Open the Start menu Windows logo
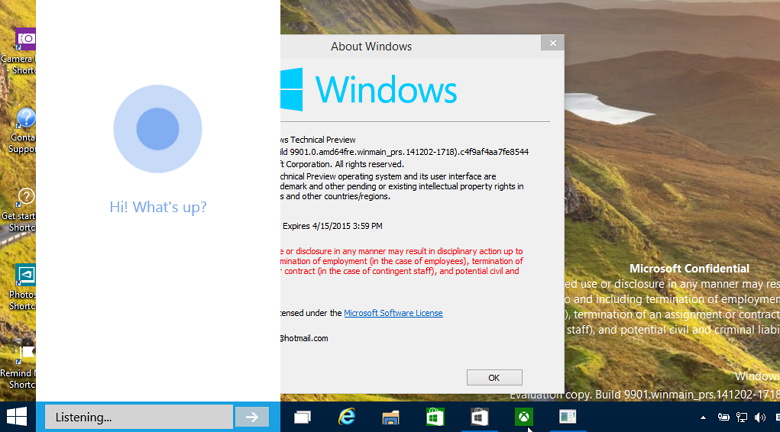The image size is (780, 432). click(x=16, y=417)
